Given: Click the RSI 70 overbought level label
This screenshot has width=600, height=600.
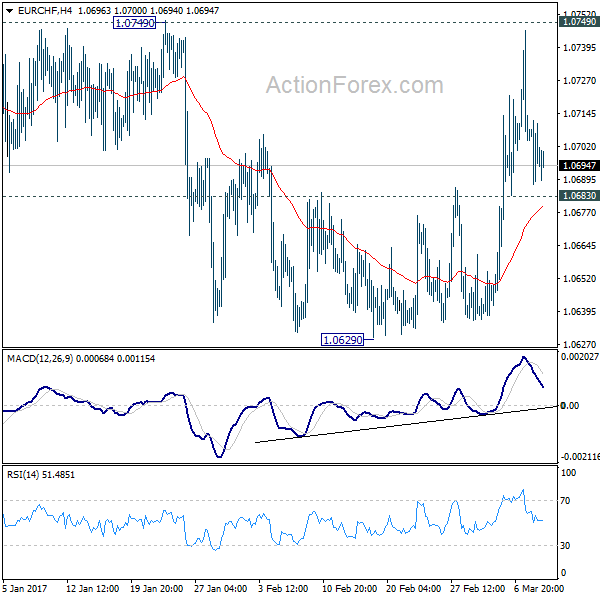Looking at the screenshot, I should (x=565, y=501).
